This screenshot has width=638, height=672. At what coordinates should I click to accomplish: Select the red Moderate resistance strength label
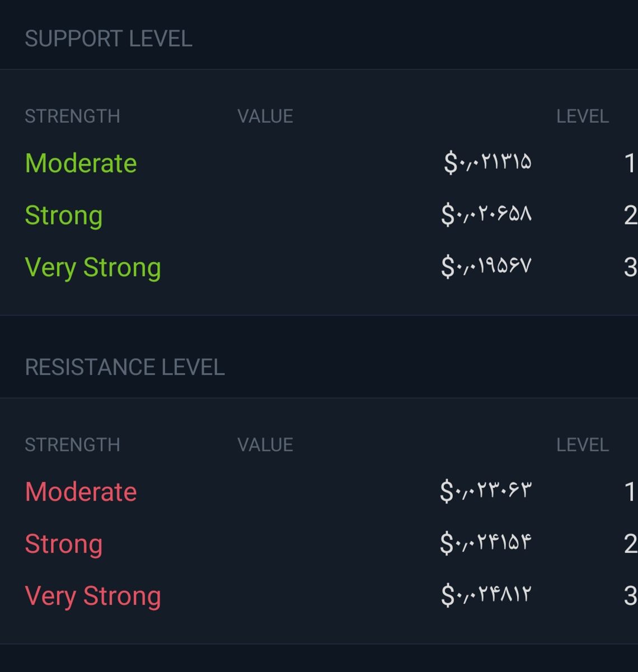pos(81,492)
